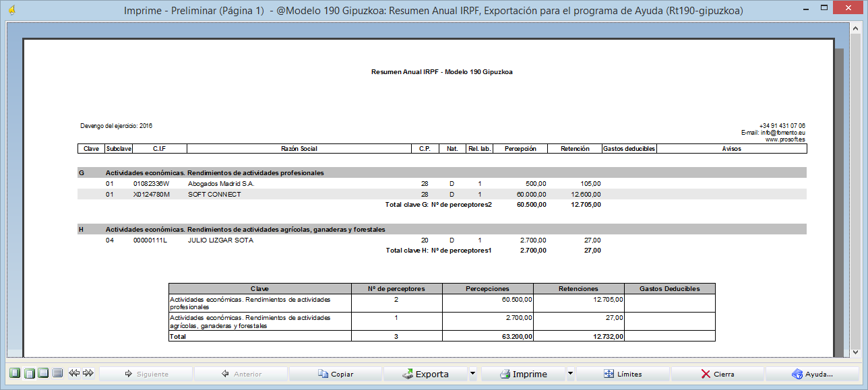Open the Imprime dropdown arrow
Viewport: 868px width, 390px height.
click(x=571, y=374)
